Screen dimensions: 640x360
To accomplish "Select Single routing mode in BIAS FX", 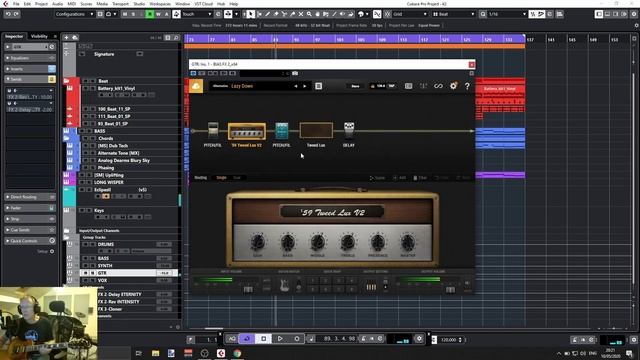I will (x=222, y=178).
